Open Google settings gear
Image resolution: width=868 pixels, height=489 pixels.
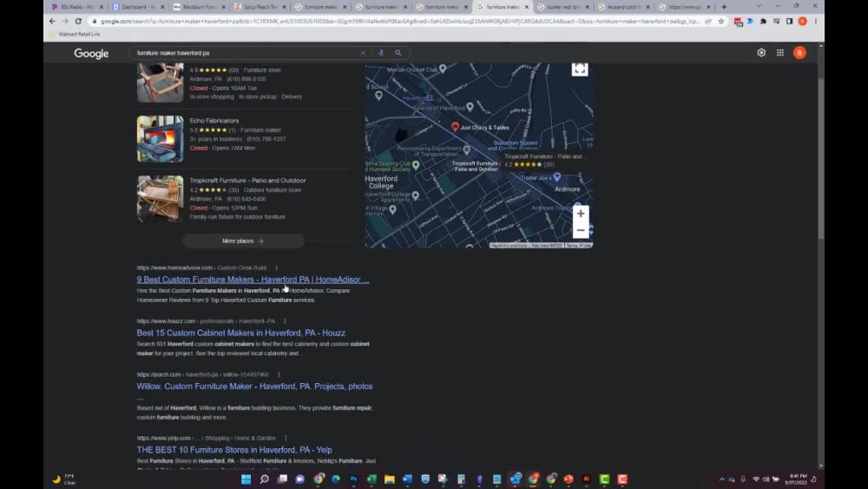pyautogui.click(x=761, y=53)
